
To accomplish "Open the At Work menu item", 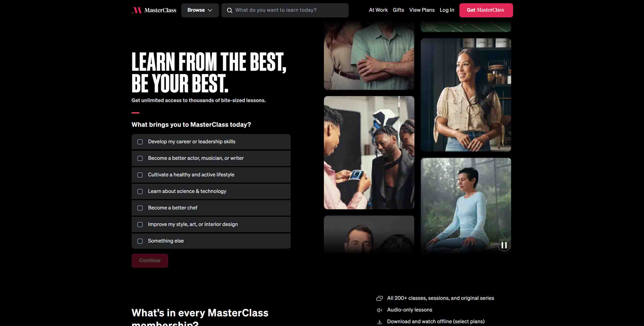I will point(378,10).
